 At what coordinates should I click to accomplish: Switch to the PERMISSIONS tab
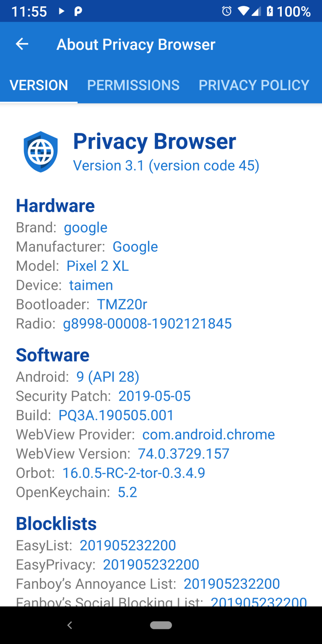coord(133,85)
